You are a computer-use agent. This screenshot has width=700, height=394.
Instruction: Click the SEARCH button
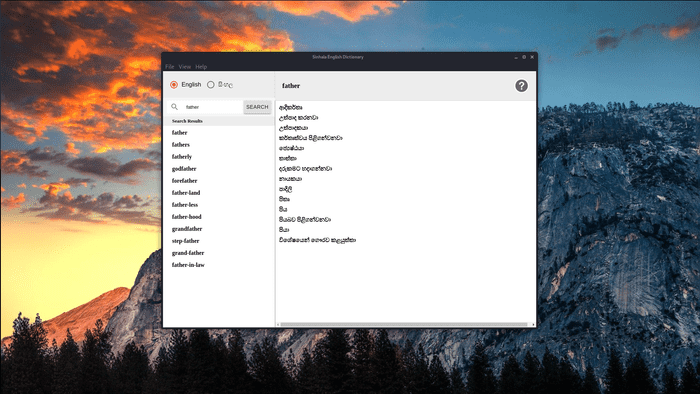(257, 107)
